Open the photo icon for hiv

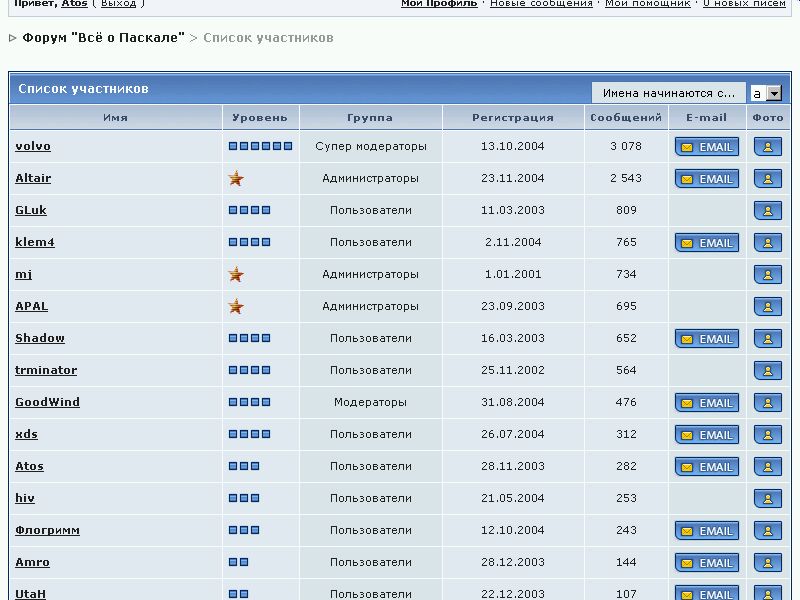coord(767,499)
